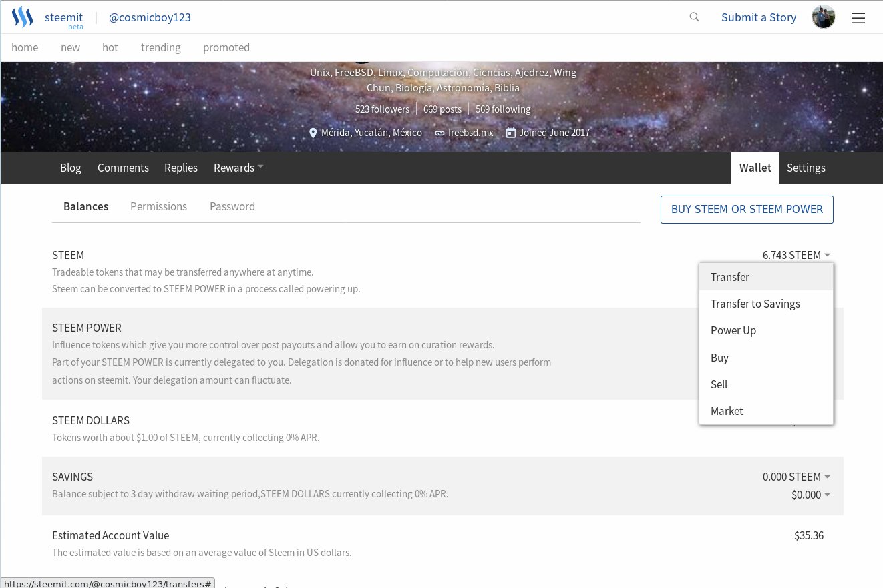883x588 pixels.
Task: Click the steemit wordmark text
Action: [63, 17]
